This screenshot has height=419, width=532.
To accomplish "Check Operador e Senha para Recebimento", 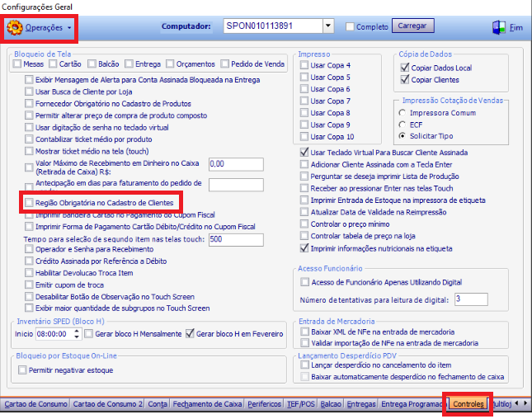I will (29, 249).
